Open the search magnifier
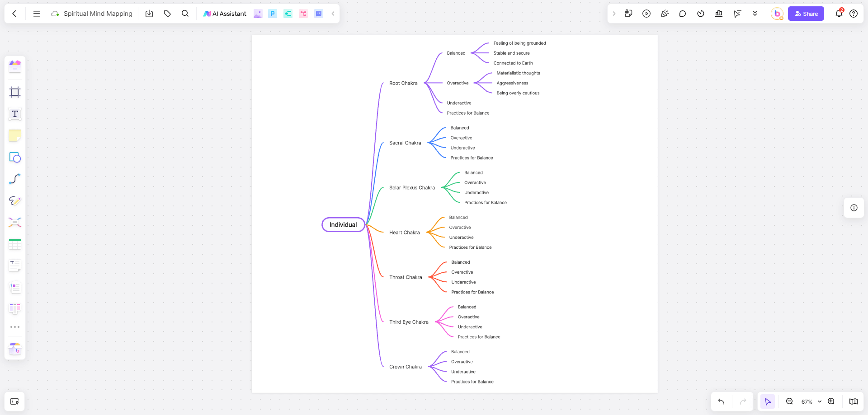 [185, 14]
